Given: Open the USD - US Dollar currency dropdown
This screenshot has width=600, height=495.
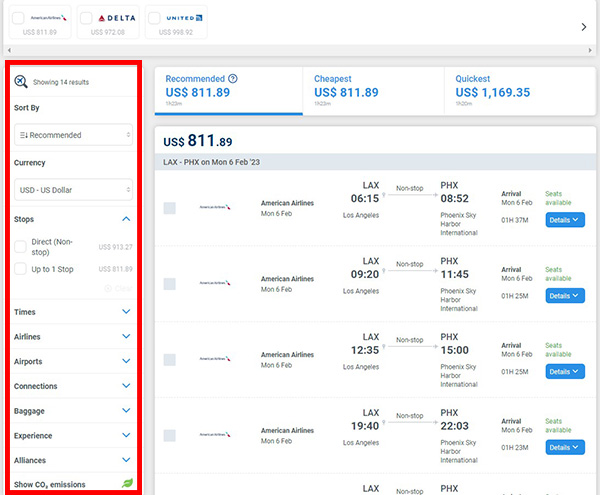Looking at the screenshot, I should click(73, 190).
